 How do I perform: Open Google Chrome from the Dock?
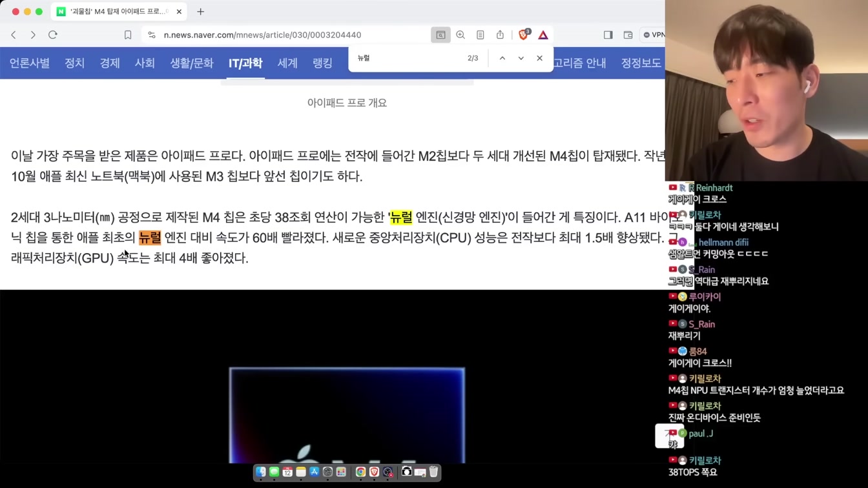tap(360, 472)
